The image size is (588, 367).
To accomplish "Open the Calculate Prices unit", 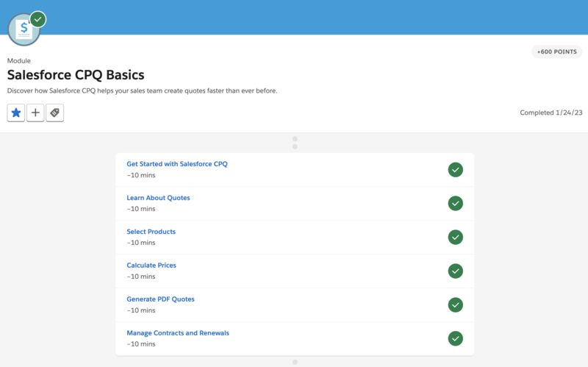I will coord(151,266).
